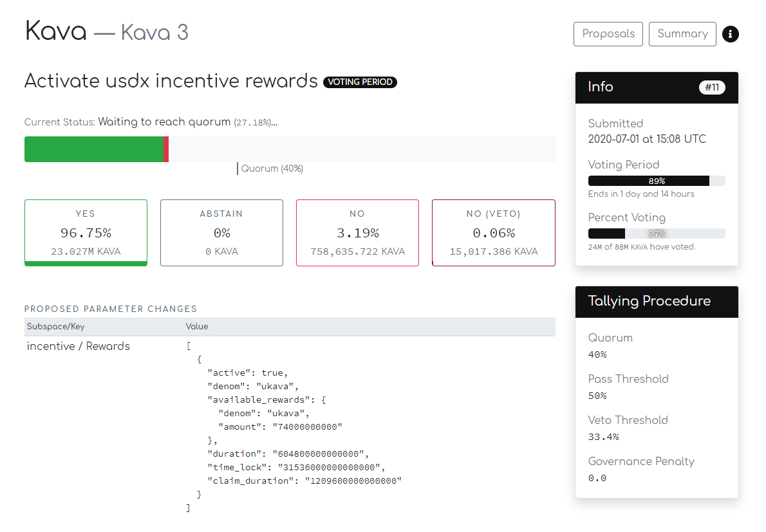The image size is (766, 532).
Task: Open the Summary page
Action: (x=682, y=34)
